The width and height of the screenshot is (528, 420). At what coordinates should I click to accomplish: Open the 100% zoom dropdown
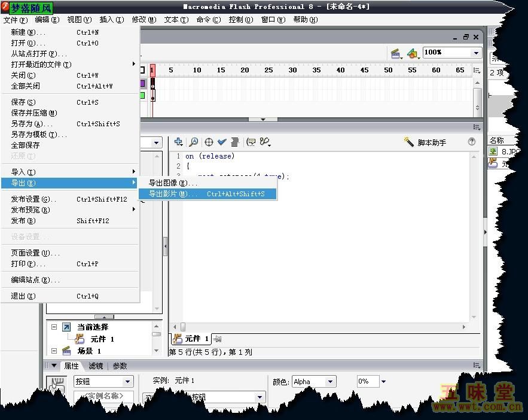(476, 53)
